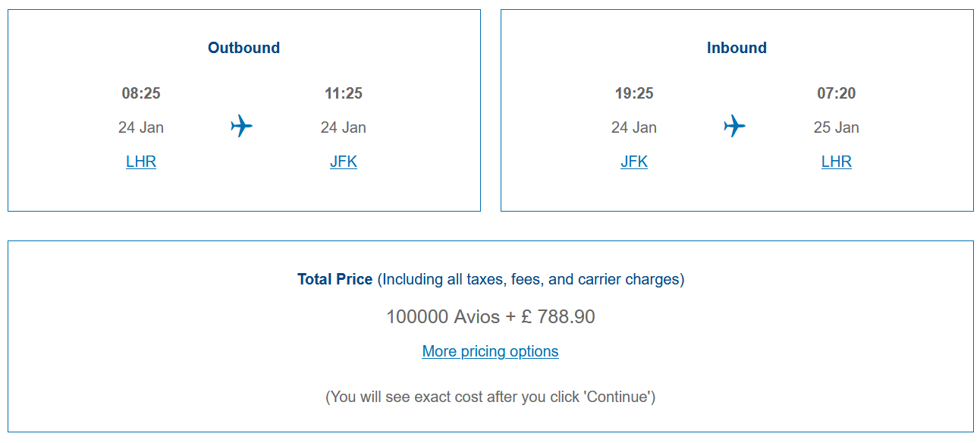Click the exact cost after Continue note
980x443 pixels.
click(491, 397)
